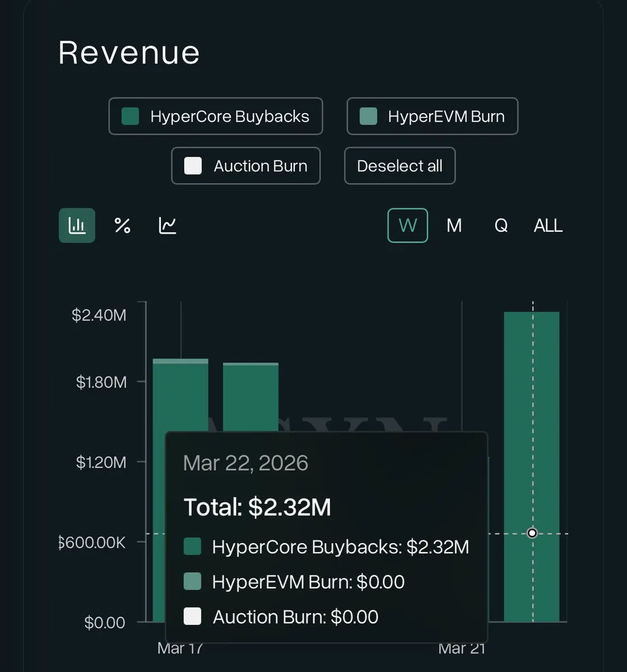Toggle HyperEVM Burn series filter
627x672 pixels.
click(x=432, y=116)
